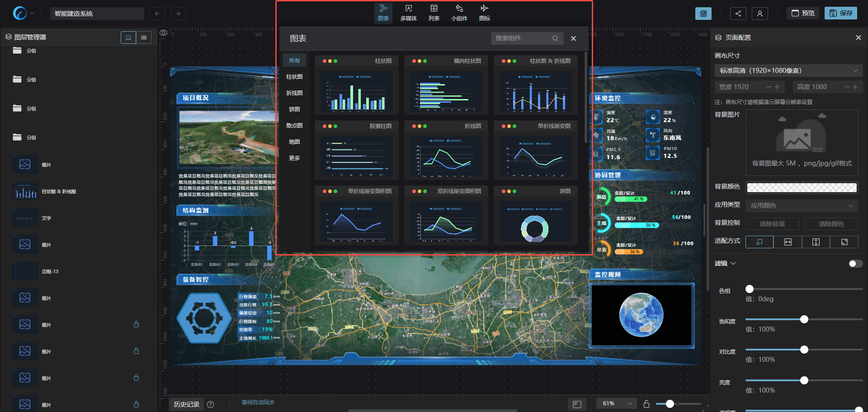The image size is (868, 412).
Task: Click the 搜索组件 search field
Action: coord(522,38)
